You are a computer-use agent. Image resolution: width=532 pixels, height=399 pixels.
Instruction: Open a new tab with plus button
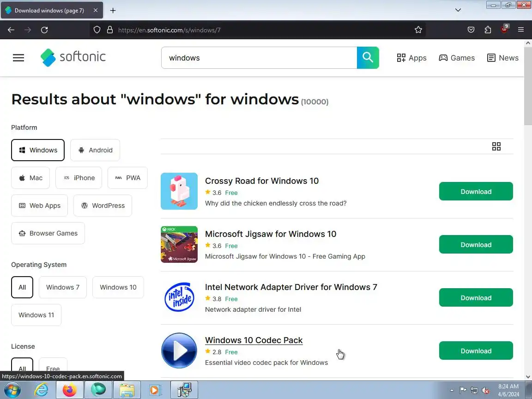[x=113, y=11]
